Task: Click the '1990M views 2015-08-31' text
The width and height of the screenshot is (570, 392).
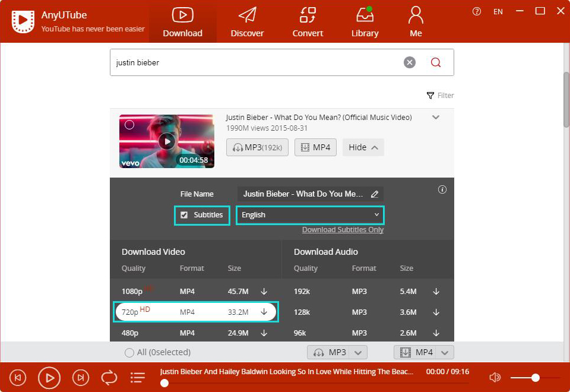Action: click(267, 128)
